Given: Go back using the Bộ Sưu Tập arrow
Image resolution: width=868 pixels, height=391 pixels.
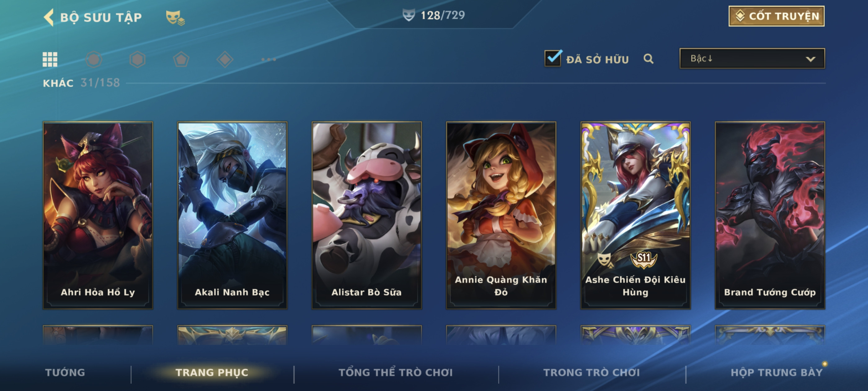Looking at the screenshot, I should (x=49, y=17).
